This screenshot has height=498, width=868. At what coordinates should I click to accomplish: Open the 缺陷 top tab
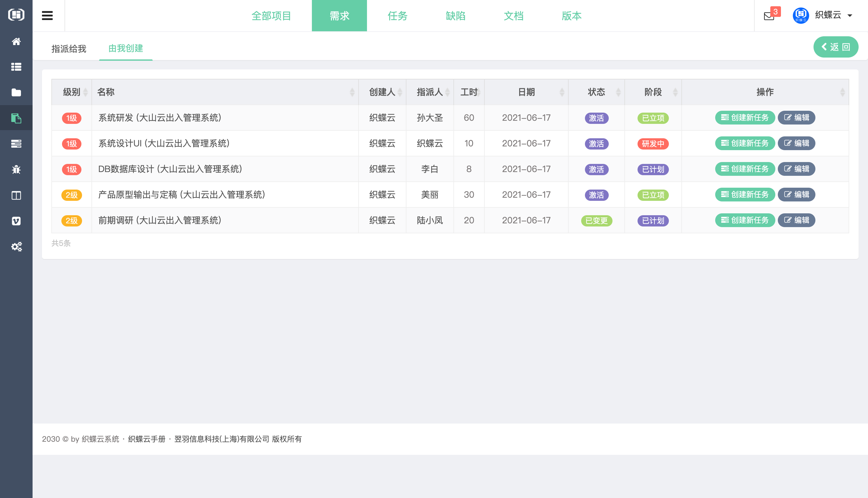(456, 16)
